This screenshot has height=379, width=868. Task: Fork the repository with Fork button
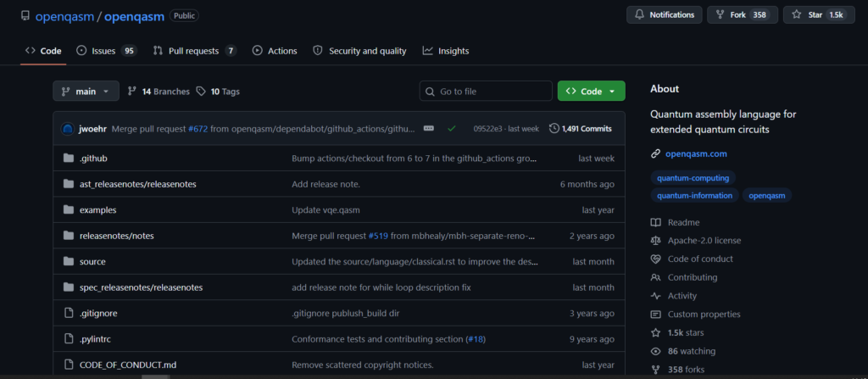(743, 15)
